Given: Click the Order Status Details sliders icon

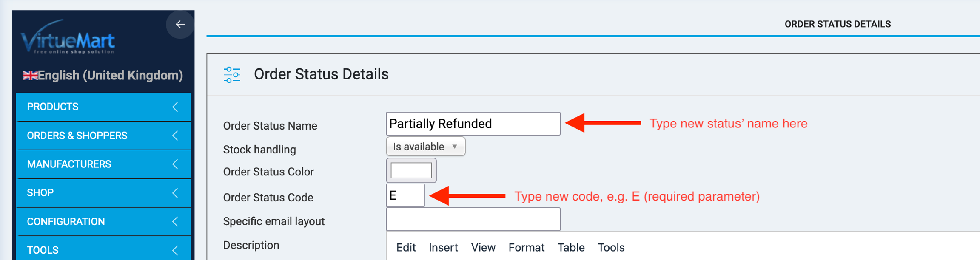Looking at the screenshot, I should [232, 75].
